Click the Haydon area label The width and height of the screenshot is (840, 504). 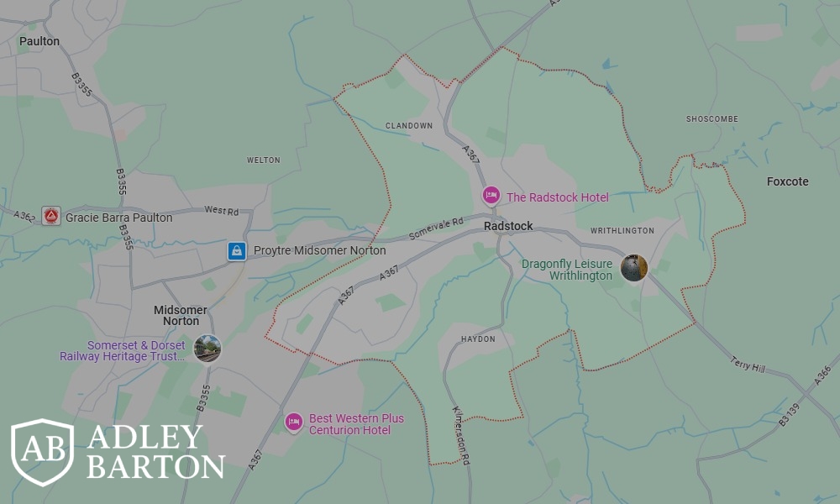(x=479, y=339)
